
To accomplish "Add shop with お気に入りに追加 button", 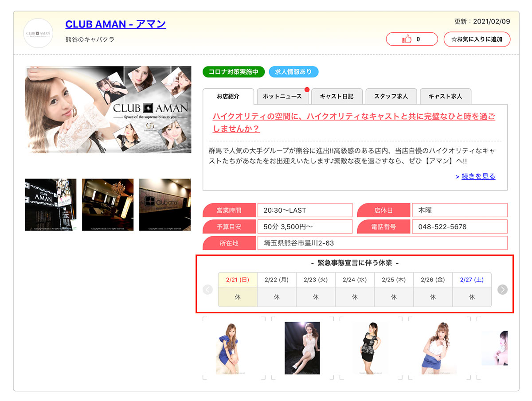I will pos(477,39).
